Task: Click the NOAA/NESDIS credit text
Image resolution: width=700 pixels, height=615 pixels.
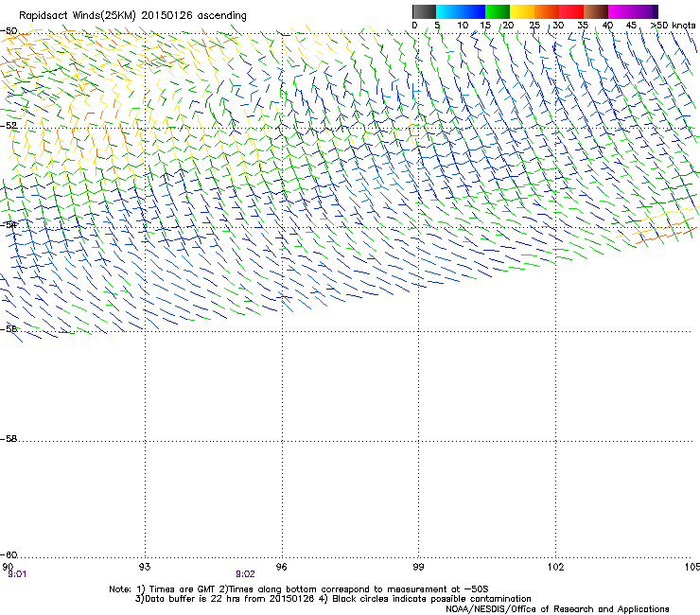Action: 557,609
